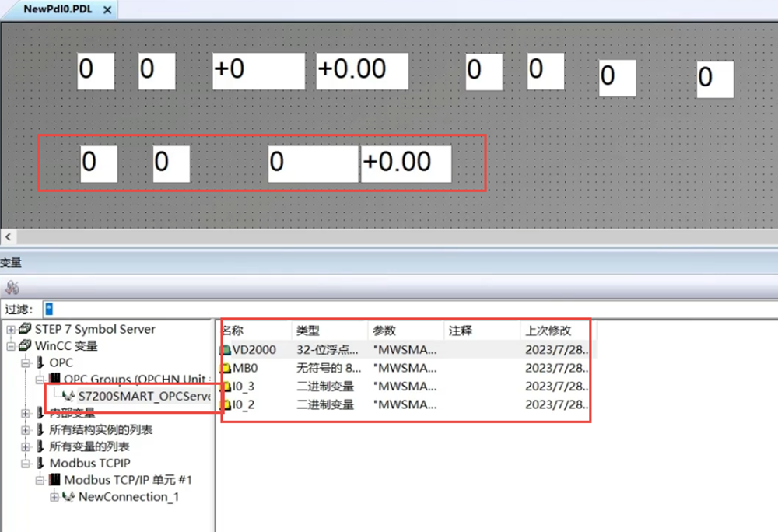Click the NewConnection_1 connection icon

69,497
